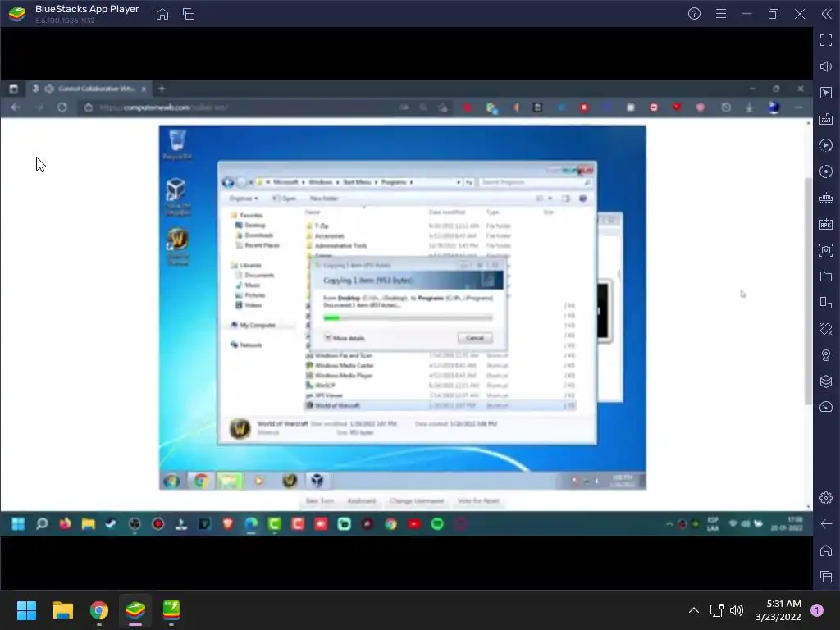Click the Change Username button
Viewport: 840px width, 630px height.
[x=417, y=501]
